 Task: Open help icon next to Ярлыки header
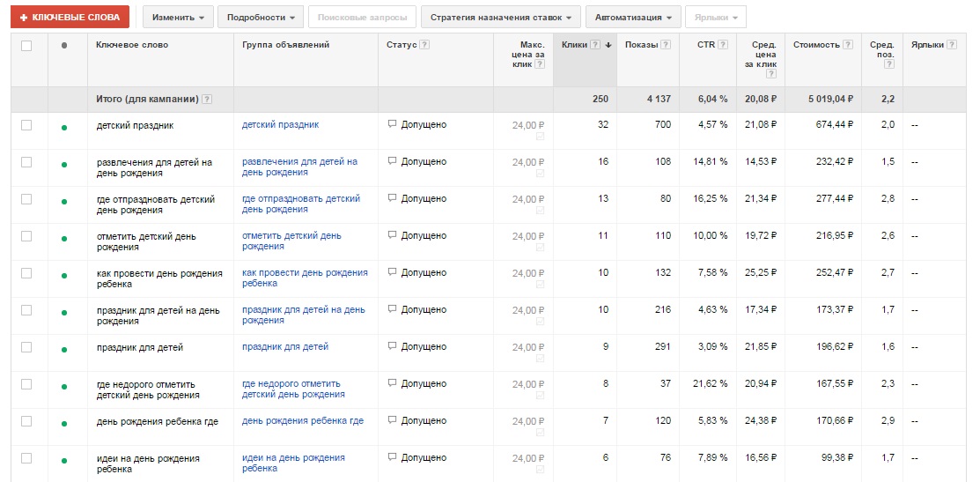point(952,45)
